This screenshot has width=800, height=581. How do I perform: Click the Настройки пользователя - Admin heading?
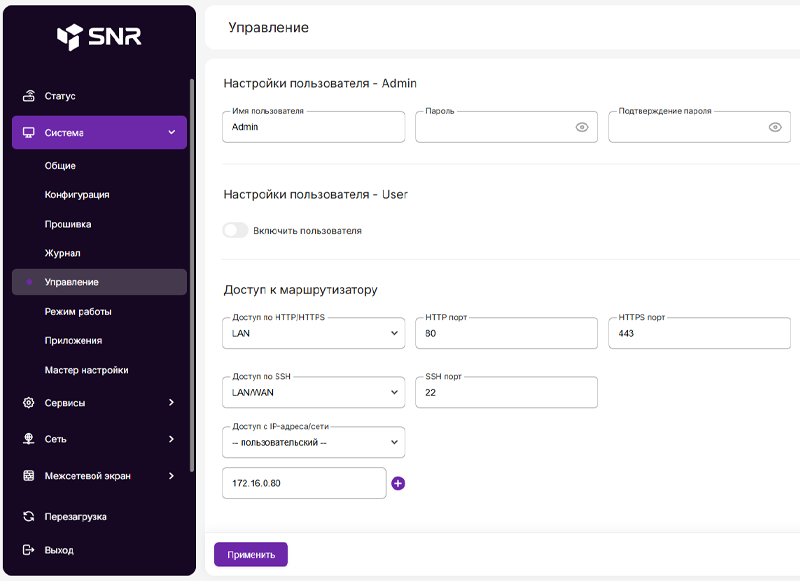[320, 83]
